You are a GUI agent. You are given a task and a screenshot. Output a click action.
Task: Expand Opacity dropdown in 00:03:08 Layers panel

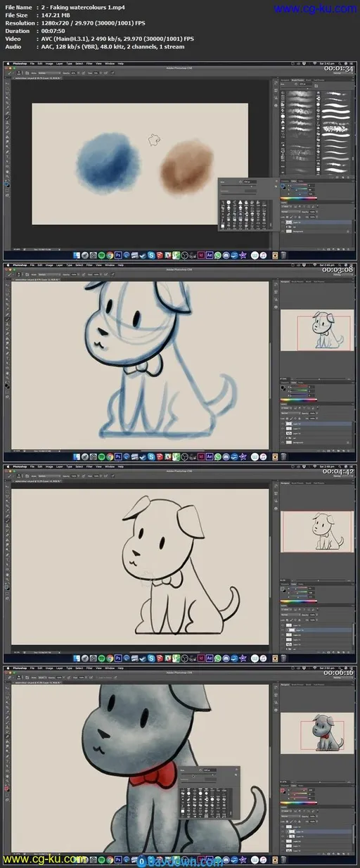(x=317, y=413)
